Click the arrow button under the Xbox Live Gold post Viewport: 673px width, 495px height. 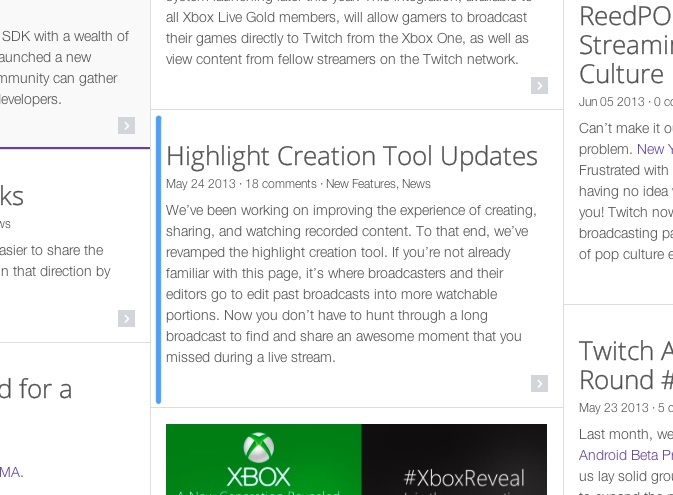point(540,85)
